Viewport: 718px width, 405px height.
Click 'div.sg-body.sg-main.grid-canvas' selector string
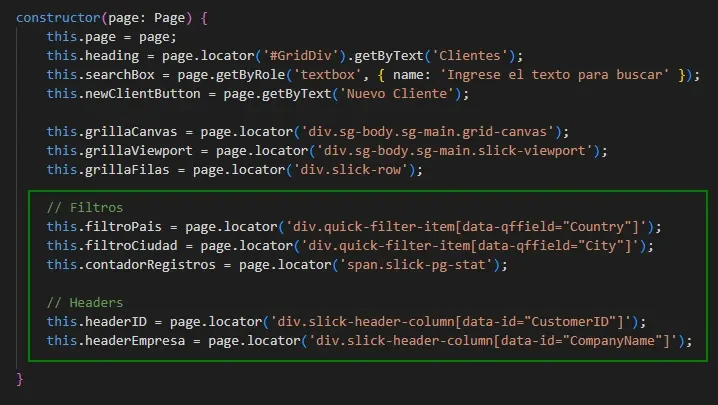(427, 132)
